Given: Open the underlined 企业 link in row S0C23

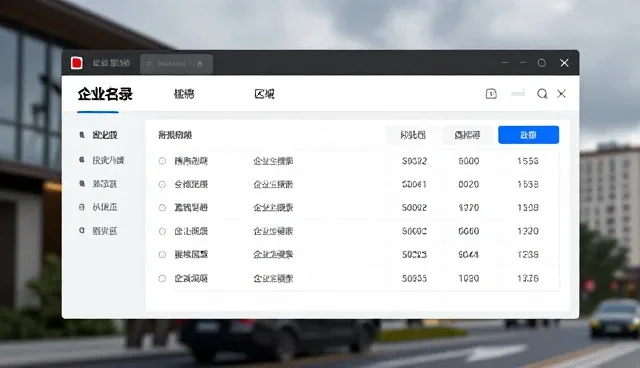Looking at the screenshot, I should [x=273, y=255].
